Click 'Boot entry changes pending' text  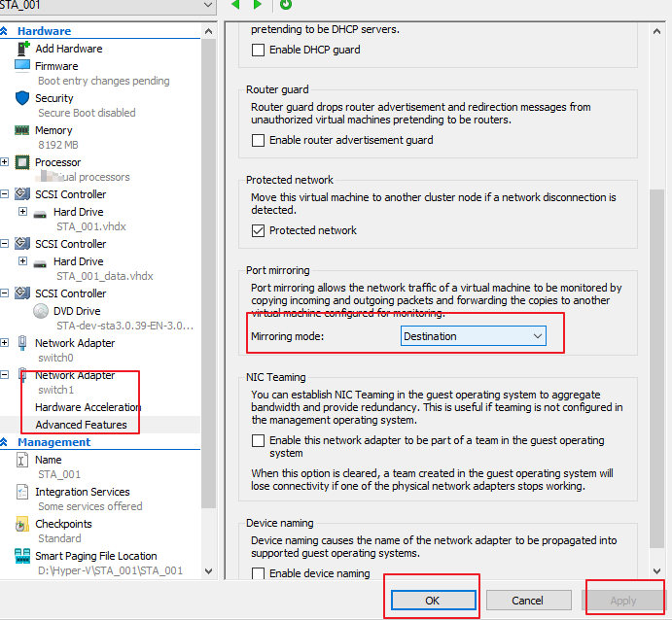point(104,81)
